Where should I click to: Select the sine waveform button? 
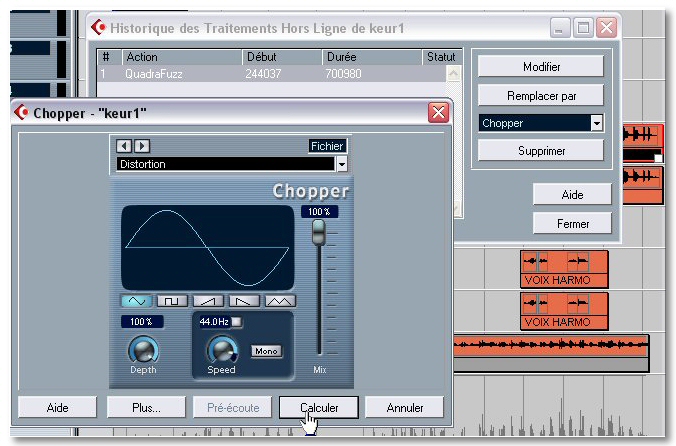pyautogui.click(x=137, y=301)
